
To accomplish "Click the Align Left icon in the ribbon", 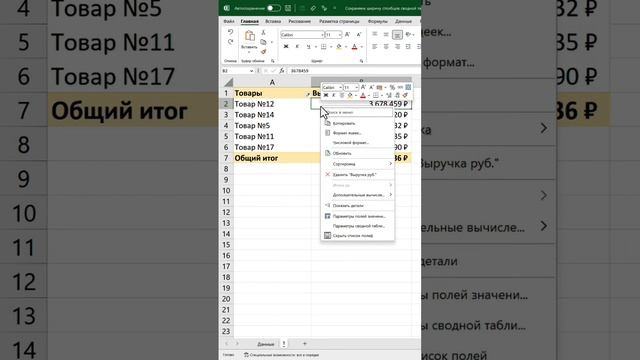I will click(x=375, y=47).
